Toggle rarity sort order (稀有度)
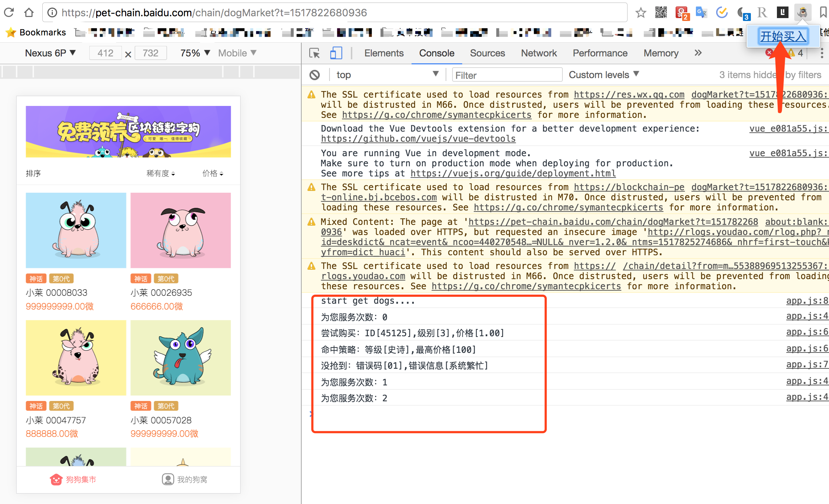Image resolution: width=829 pixels, height=504 pixels. point(161,174)
